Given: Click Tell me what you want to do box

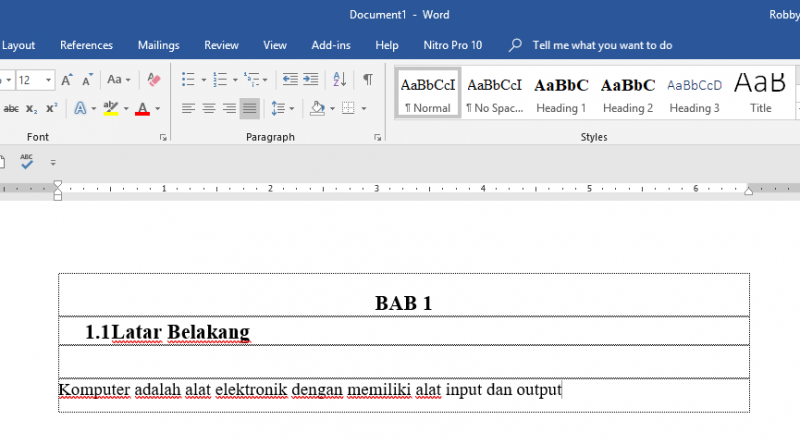Looking at the screenshot, I should tap(603, 45).
